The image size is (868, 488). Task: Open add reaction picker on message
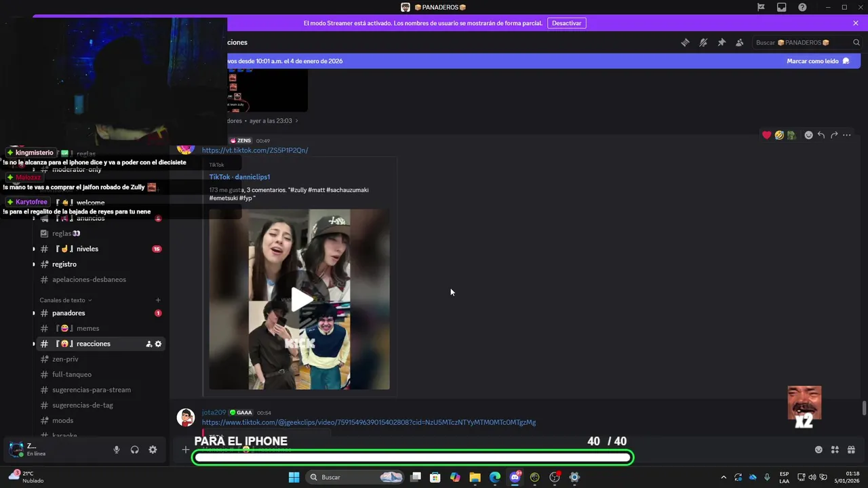click(x=808, y=135)
